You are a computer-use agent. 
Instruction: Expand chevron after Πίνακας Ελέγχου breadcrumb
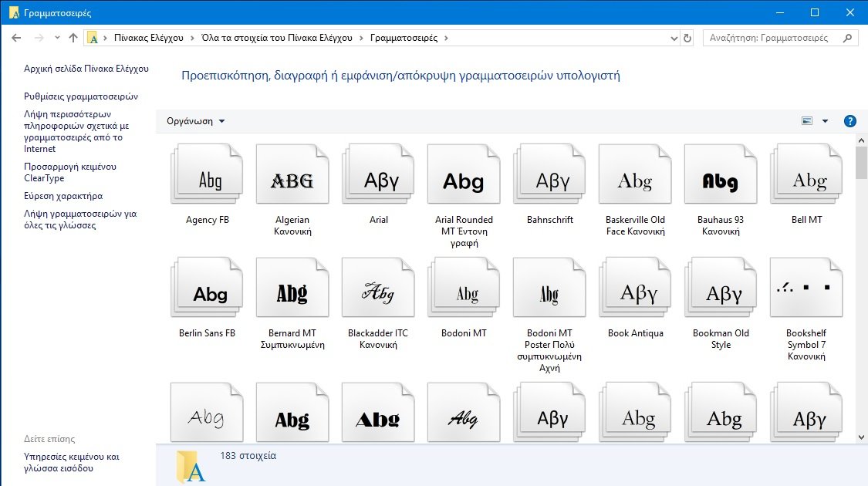coord(192,39)
